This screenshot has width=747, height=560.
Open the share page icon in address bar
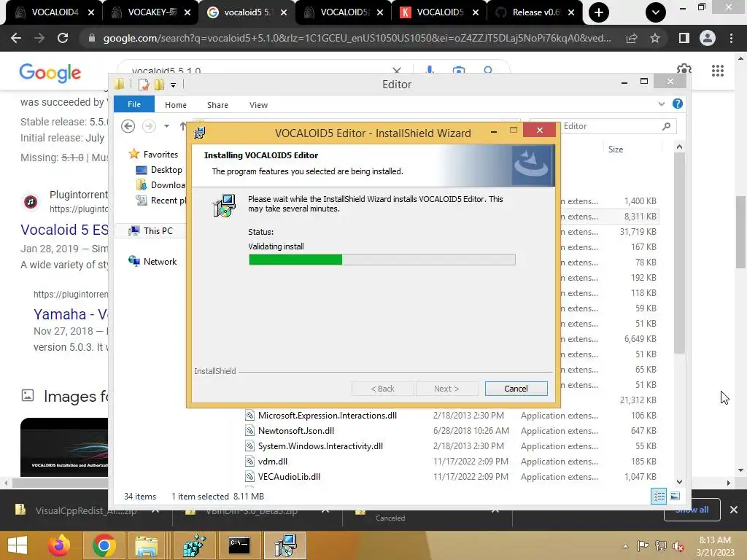click(632, 38)
